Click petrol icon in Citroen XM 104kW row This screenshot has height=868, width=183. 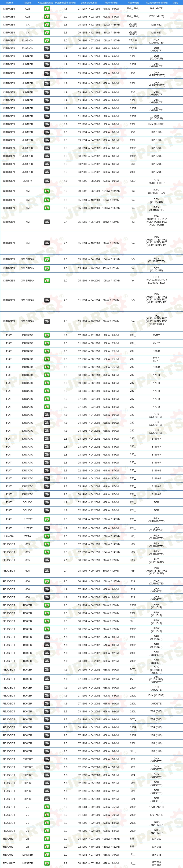47,191
